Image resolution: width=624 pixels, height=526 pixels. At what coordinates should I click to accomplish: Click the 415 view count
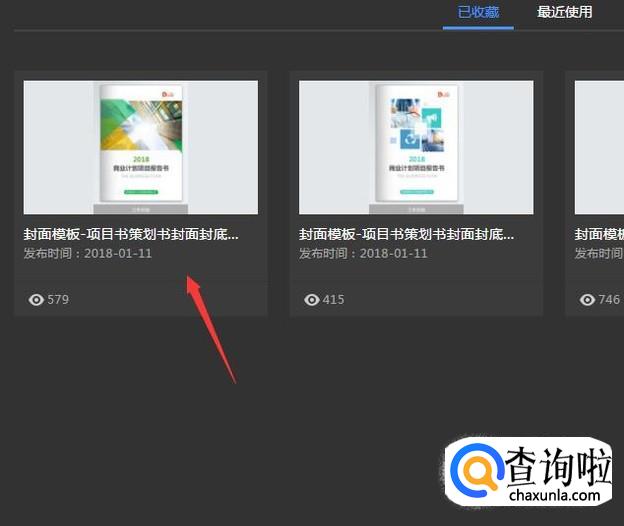(333, 299)
